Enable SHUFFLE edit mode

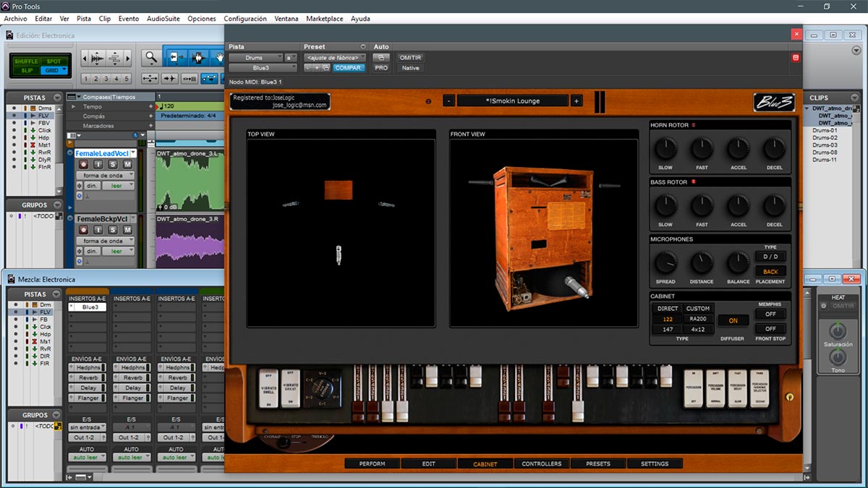[26, 61]
